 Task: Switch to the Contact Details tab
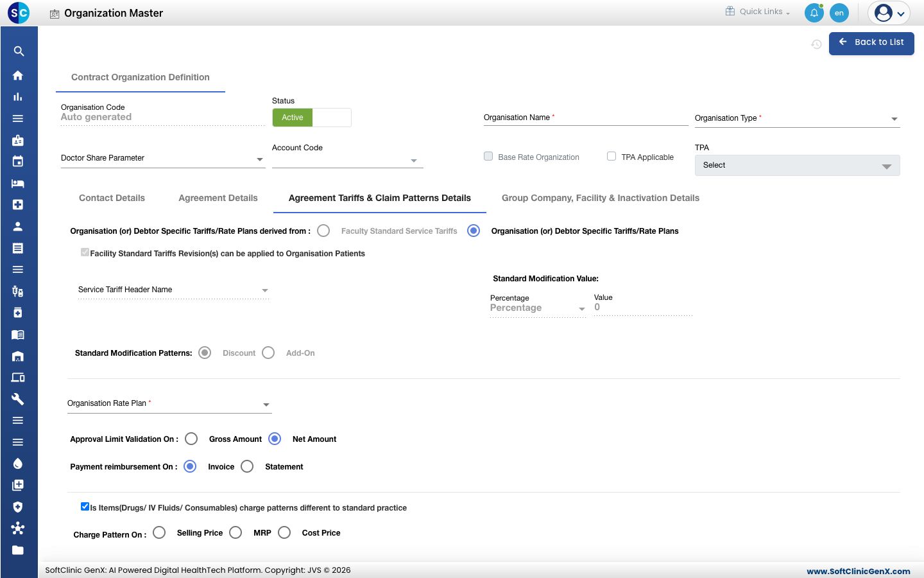coord(112,198)
